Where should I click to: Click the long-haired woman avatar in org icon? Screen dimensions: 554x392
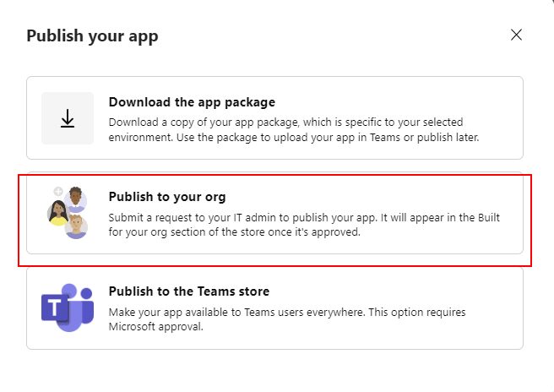[x=57, y=211]
